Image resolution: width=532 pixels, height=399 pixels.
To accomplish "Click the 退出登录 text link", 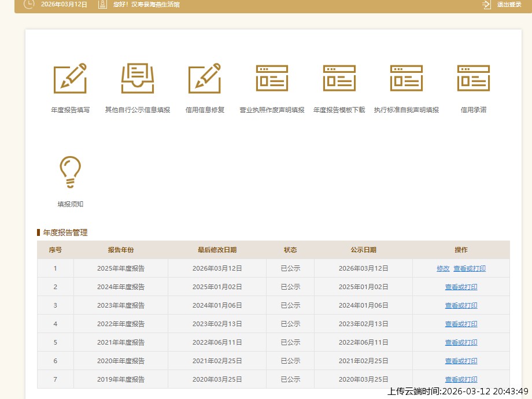I will click(509, 5).
